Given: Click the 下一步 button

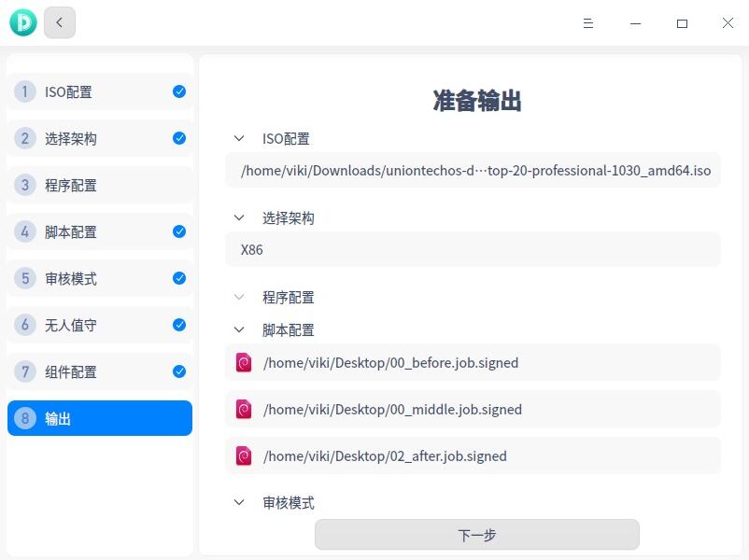Looking at the screenshot, I should [x=478, y=534].
